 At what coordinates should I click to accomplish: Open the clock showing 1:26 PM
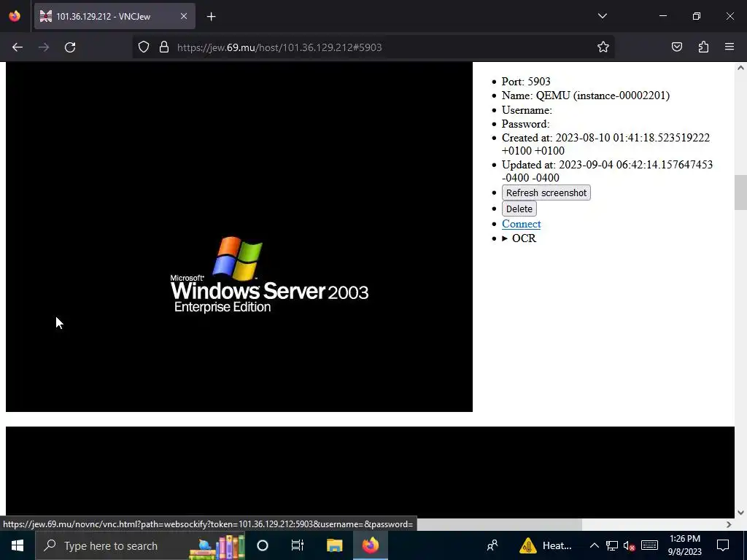coord(685,545)
